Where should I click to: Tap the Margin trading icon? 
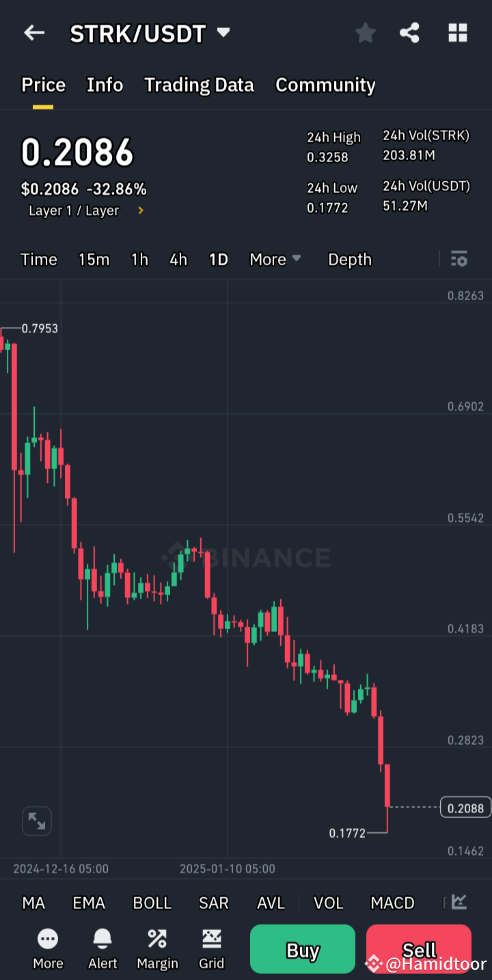[157, 948]
